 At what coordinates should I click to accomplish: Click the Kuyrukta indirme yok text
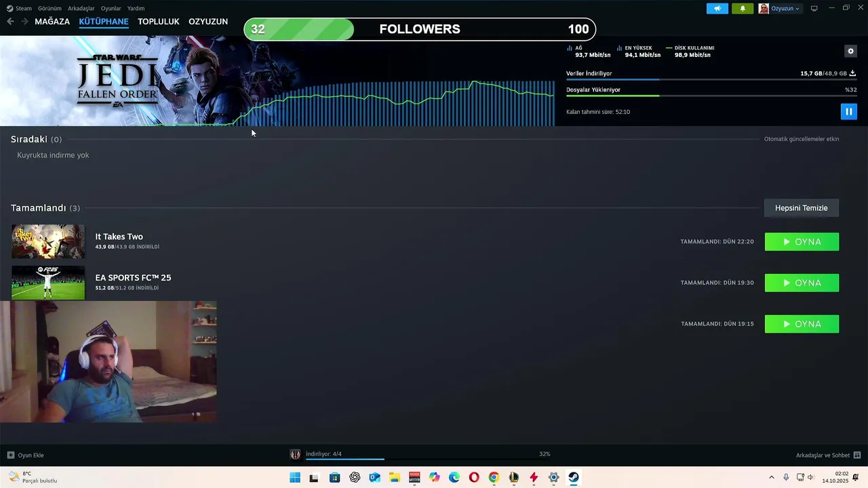click(x=53, y=155)
